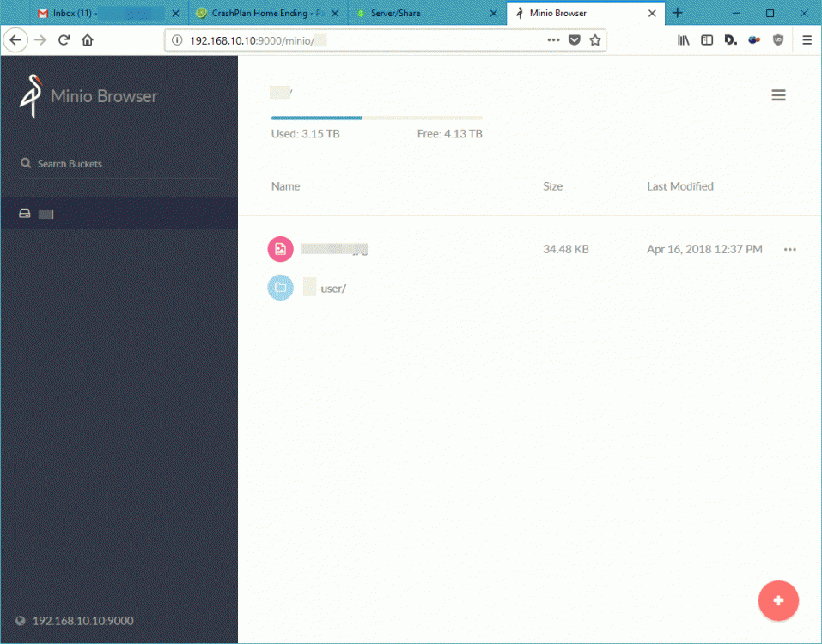The image size is (822, 644).
Task: Sort objects by Name column
Action: click(286, 186)
